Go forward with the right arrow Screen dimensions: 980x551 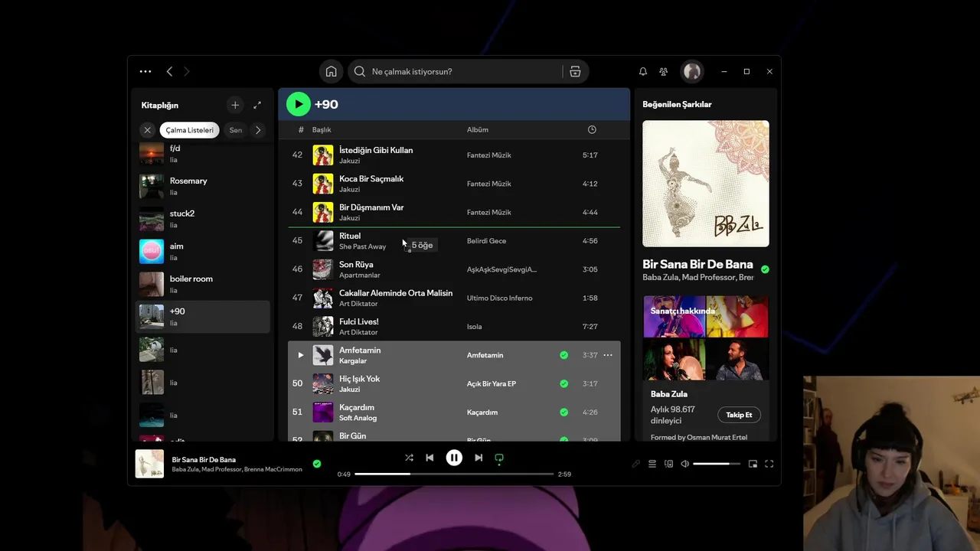coord(186,71)
